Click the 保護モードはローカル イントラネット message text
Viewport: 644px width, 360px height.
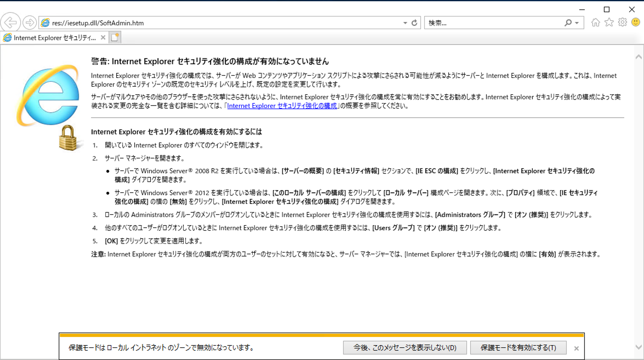161,348
